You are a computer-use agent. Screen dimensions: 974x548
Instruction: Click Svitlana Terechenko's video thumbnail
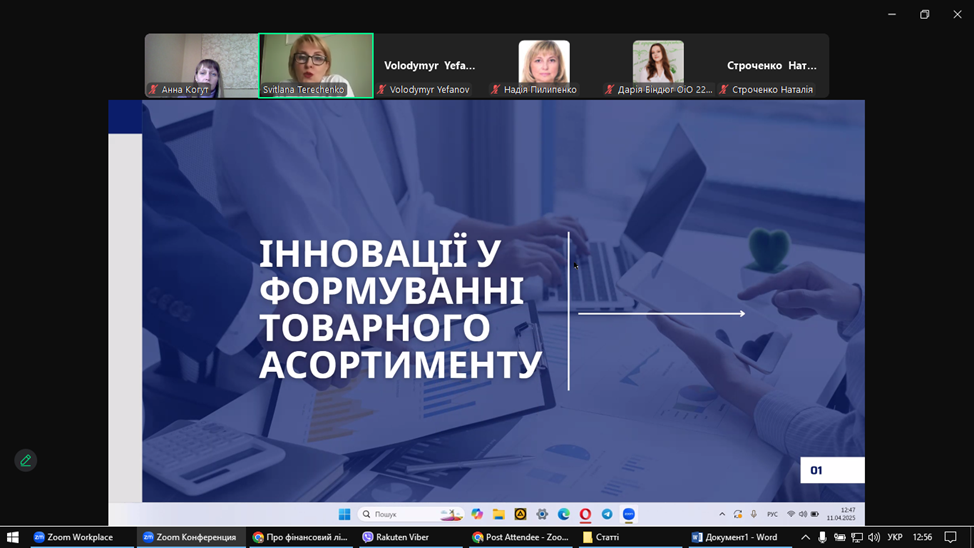point(316,65)
